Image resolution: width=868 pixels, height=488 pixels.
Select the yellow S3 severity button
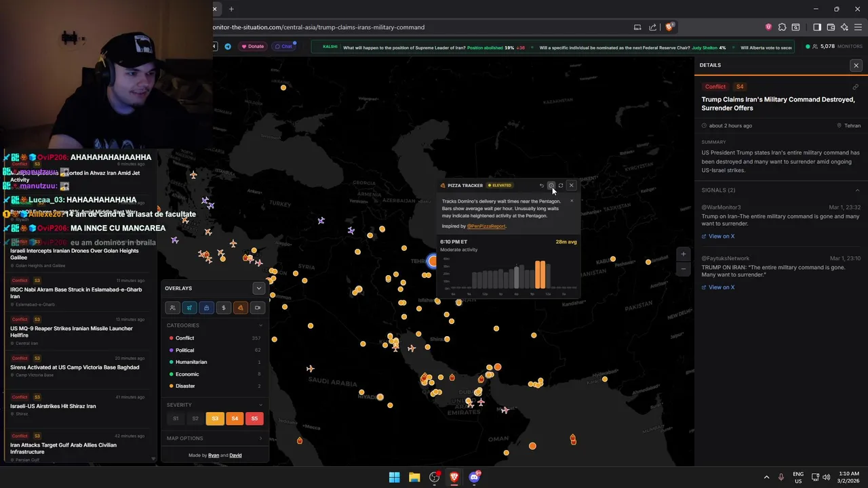[x=215, y=418]
